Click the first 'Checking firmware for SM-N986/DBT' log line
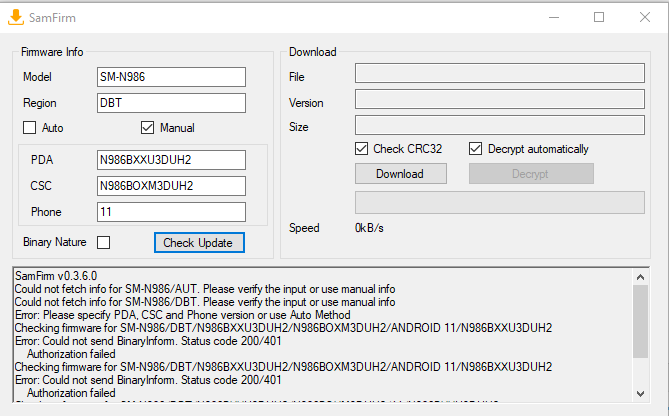669x416 pixels. (283, 328)
